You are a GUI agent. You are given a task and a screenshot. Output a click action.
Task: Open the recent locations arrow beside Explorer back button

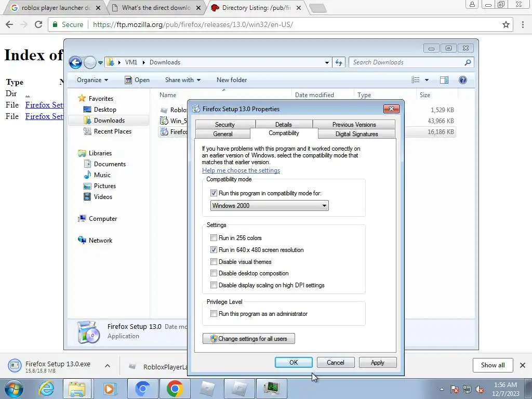[x=100, y=63]
